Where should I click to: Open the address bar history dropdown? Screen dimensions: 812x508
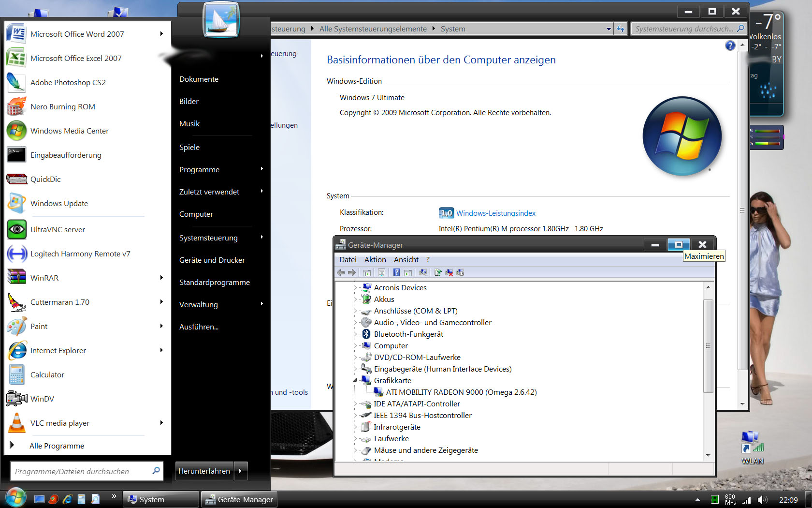click(609, 29)
